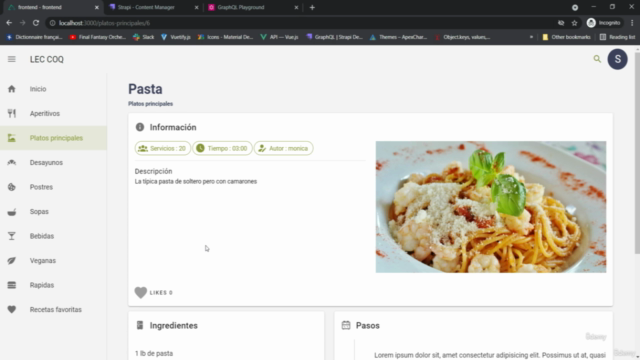Open Sopas category
Image resolution: width=640 pixels, height=360 pixels.
pos(39,211)
